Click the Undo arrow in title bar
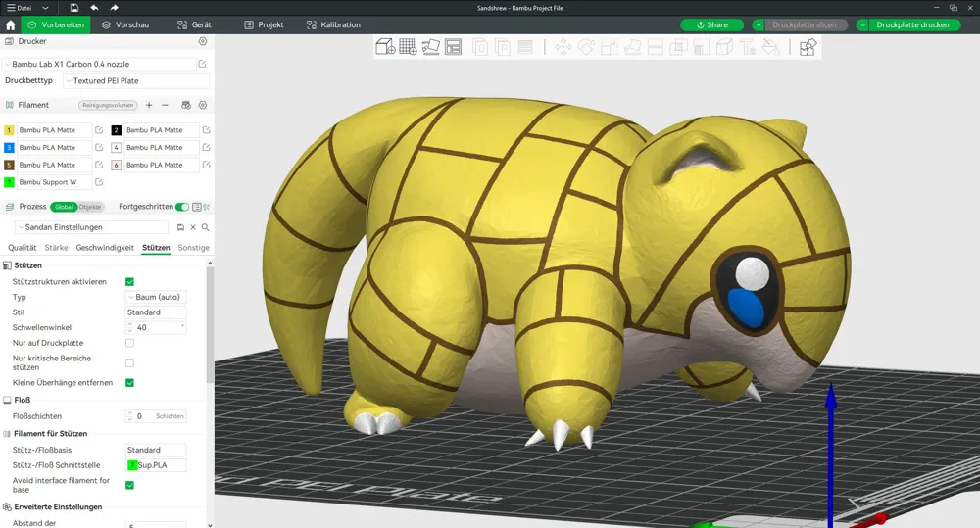Screen dimensions: 980x528 click(x=94, y=8)
